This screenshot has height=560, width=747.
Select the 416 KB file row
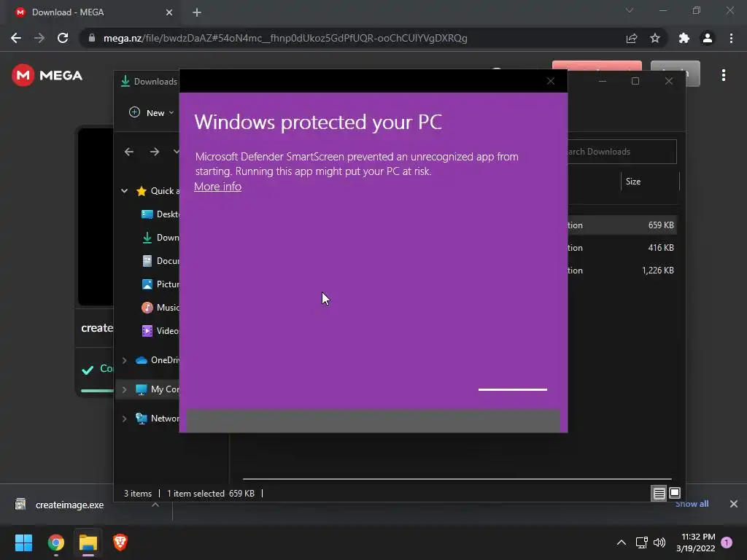[622, 248]
